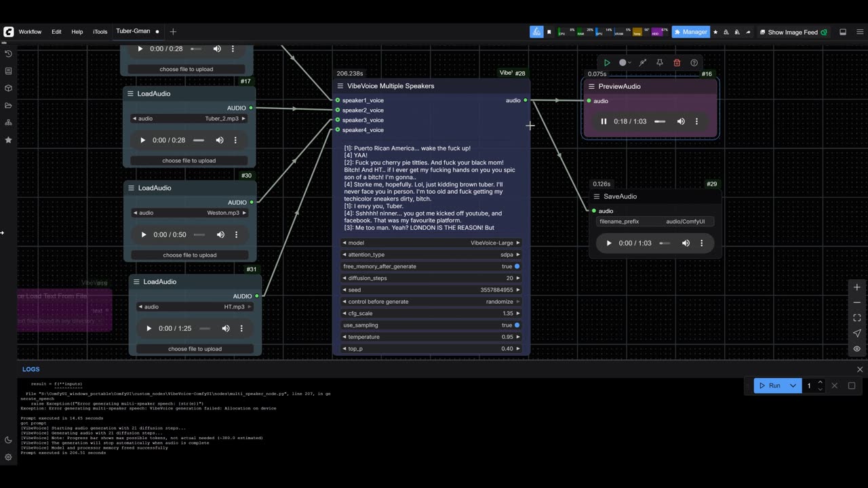
Task: Open settings gear in bottom-left corner
Action: (x=8, y=457)
